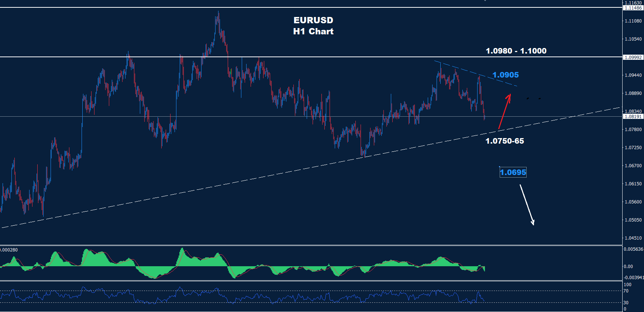The height and width of the screenshot is (312, 644).
Task: Click the 1.0980 - 1.1000 resistance label
Action: [516, 51]
